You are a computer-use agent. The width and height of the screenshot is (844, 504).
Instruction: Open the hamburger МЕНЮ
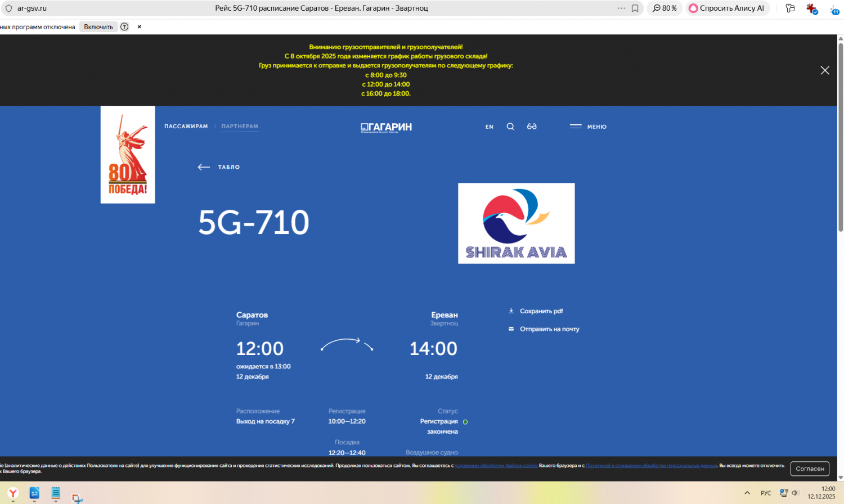[588, 127]
